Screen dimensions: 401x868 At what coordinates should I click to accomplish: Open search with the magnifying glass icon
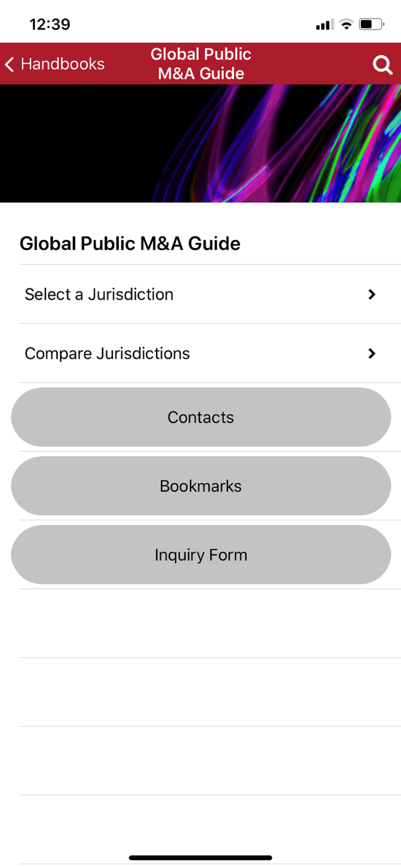coord(382,65)
